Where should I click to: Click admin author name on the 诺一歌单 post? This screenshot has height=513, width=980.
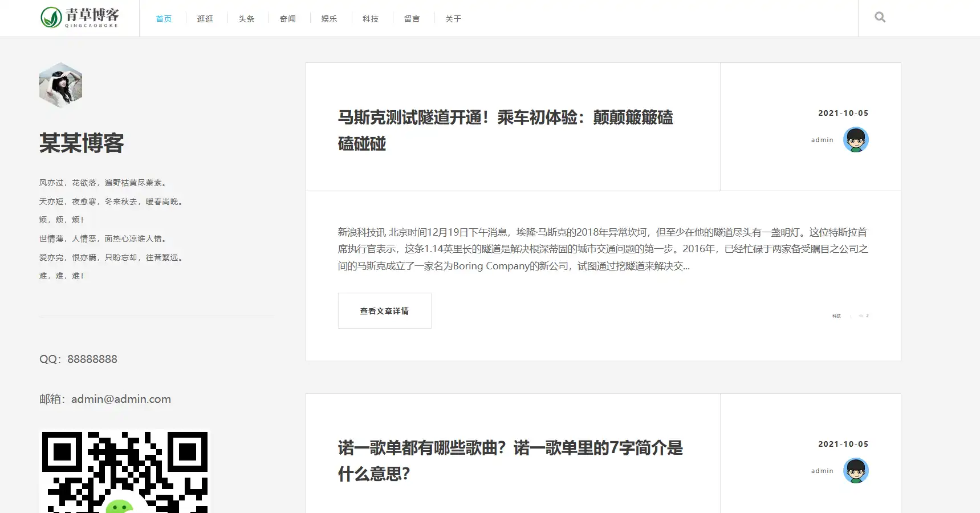click(822, 471)
